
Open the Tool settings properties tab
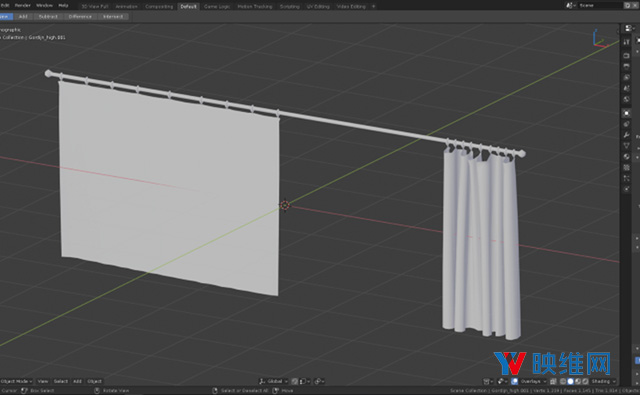coord(627,42)
